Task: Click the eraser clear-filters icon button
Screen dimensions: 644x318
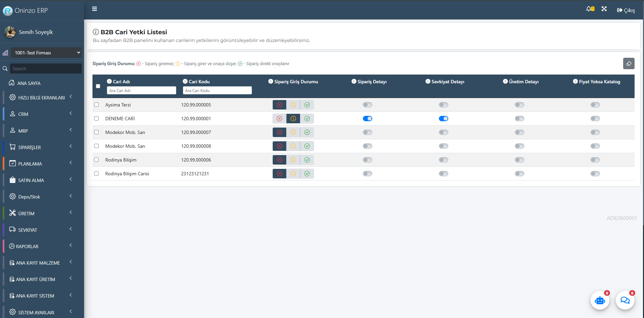Action: pos(629,63)
